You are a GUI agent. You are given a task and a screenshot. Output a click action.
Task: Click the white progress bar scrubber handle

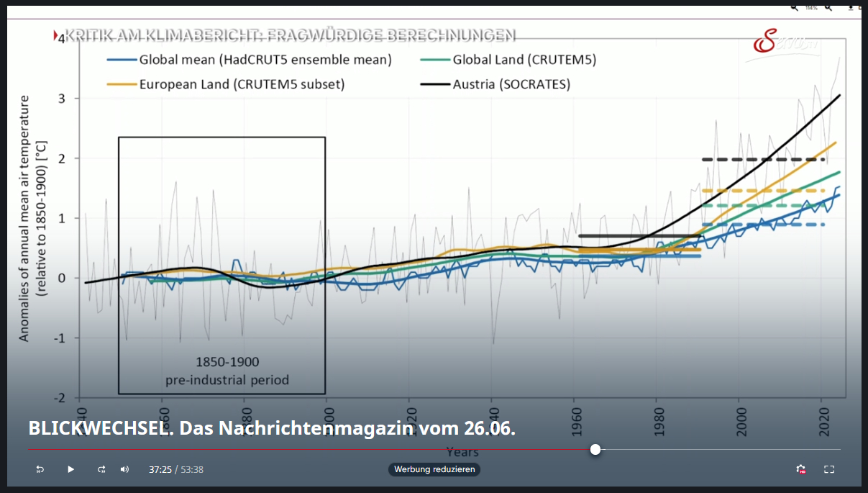[595, 449]
